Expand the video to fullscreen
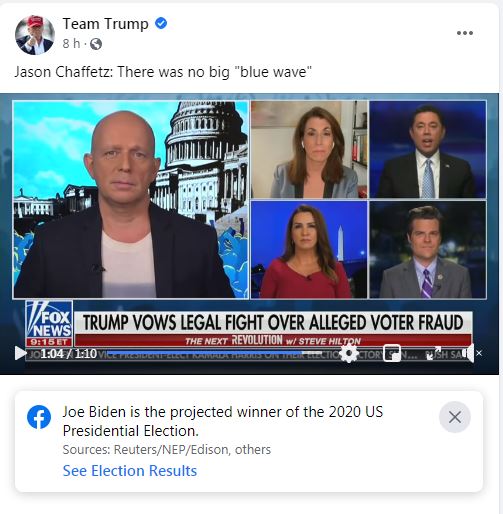This screenshot has height=514, width=503. pos(434,353)
